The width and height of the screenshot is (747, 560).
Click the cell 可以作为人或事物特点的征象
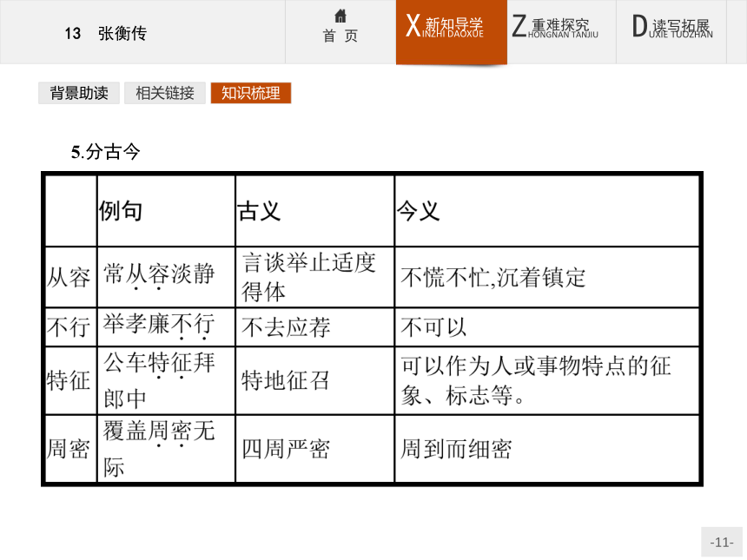(x=536, y=380)
